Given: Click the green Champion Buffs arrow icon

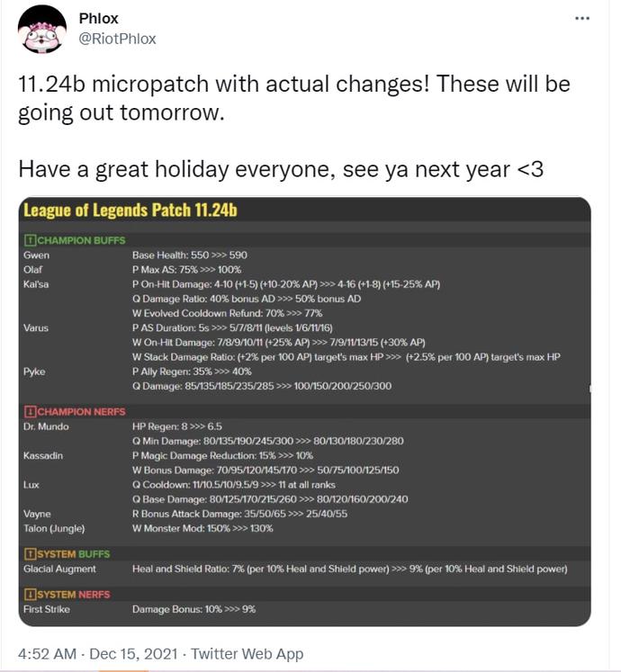Looking at the screenshot, I should pos(29,240).
